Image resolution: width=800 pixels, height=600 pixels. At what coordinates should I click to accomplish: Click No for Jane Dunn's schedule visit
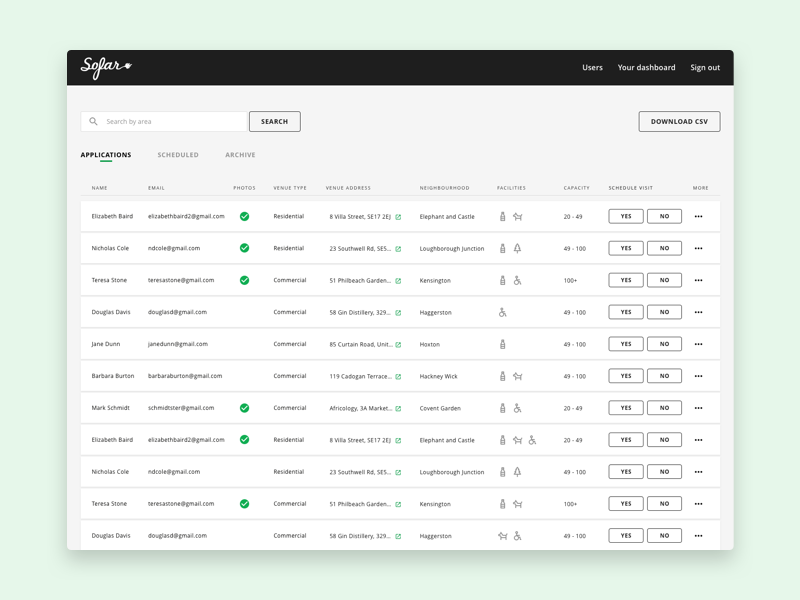[x=664, y=344]
